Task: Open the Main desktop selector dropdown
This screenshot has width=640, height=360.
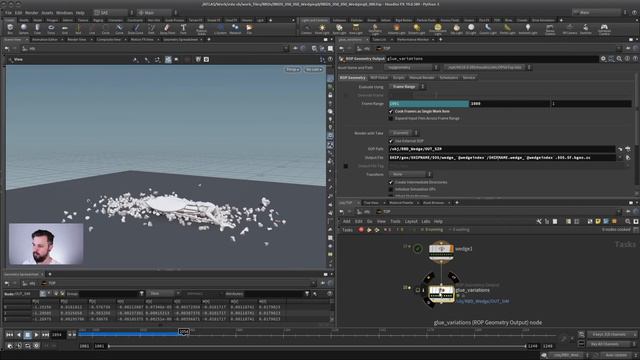Action: point(157,13)
